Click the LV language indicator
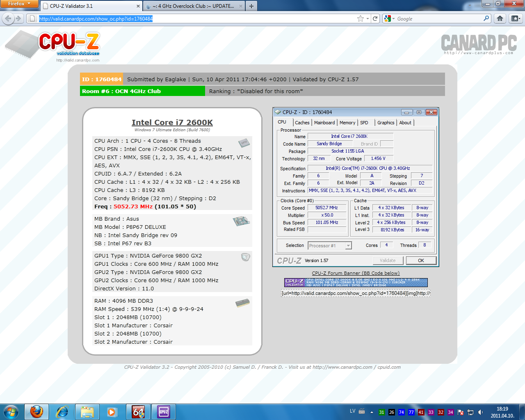The height and width of the screenshot is (420, 525). [353, 411]
